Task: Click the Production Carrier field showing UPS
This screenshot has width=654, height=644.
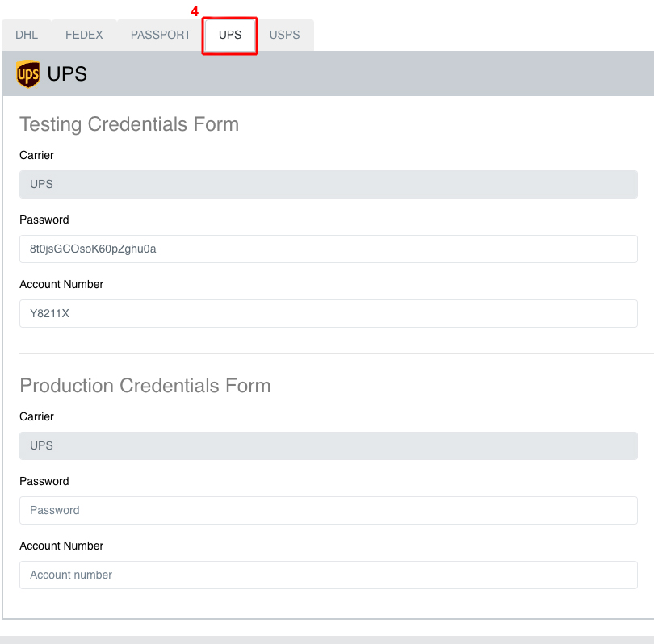Action: click(329, 445)
